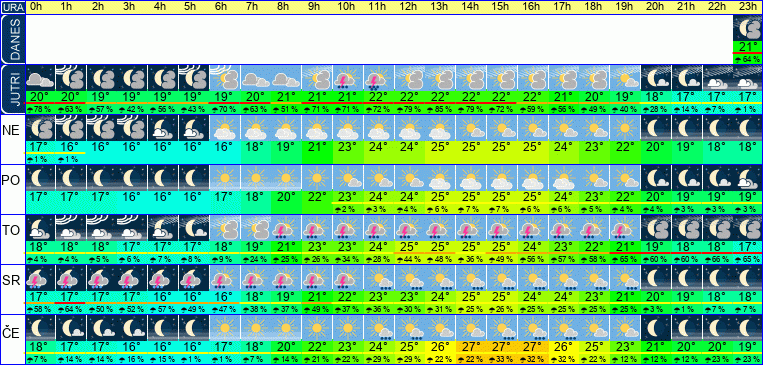Click the JUTRI 6h windy cloudy icon
Viewport: 763px width, 365px height.
click(224, 78)
